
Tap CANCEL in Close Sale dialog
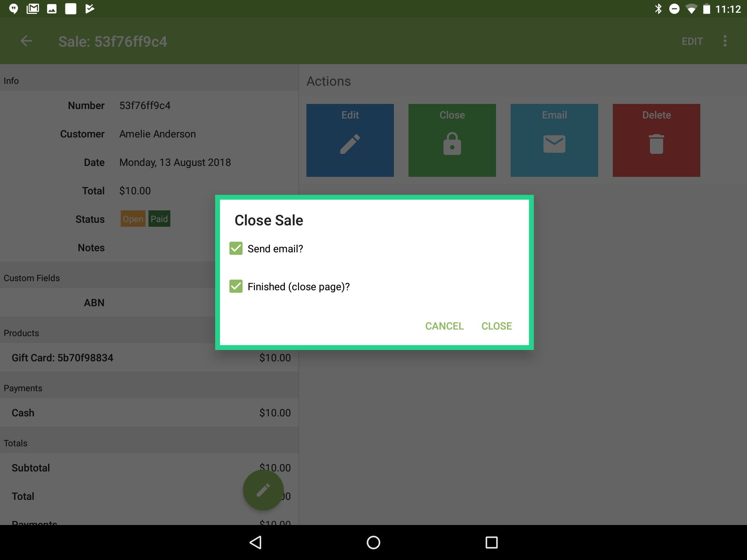[444, 326]
